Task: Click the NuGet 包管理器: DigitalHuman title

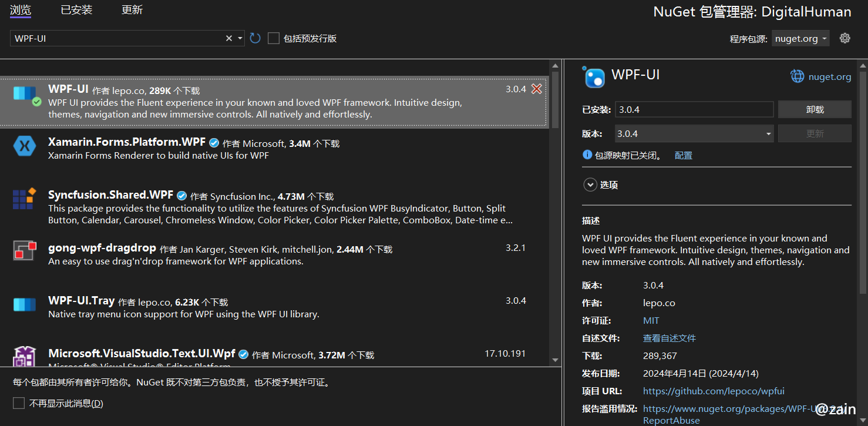Action: 752,12
